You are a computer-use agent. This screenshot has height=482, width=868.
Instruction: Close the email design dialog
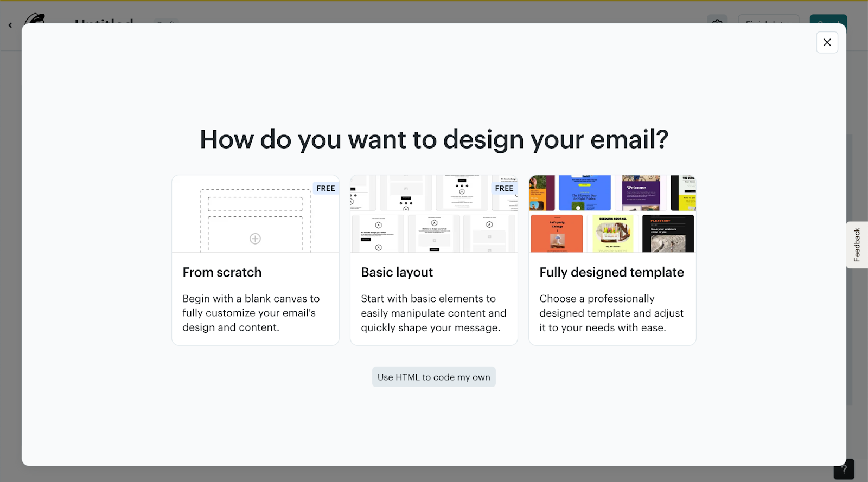827,42
